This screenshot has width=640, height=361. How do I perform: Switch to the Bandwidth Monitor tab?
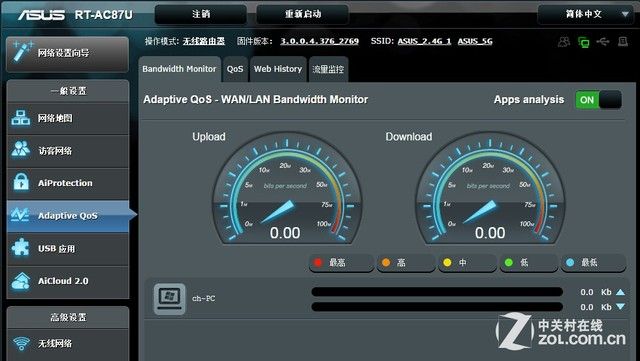179,69
